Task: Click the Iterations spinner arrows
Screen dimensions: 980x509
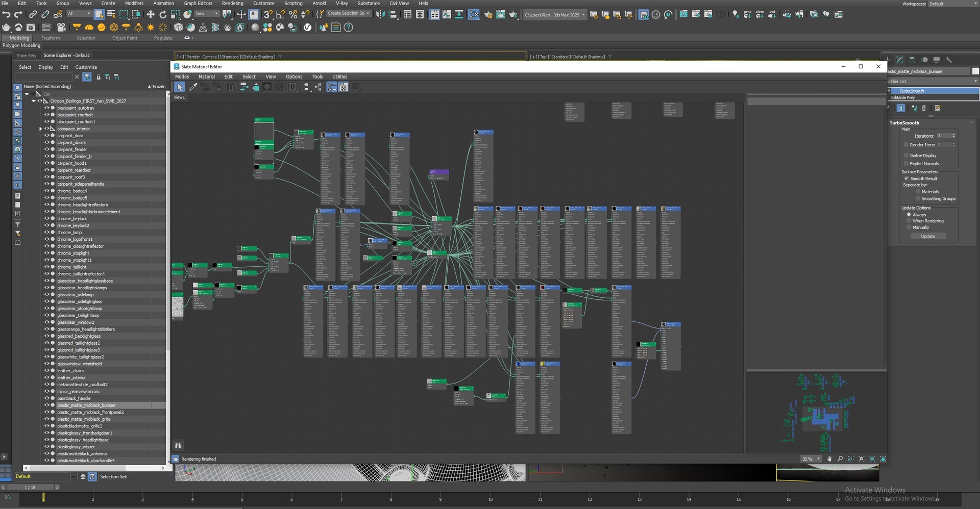Action: [953, 136]
